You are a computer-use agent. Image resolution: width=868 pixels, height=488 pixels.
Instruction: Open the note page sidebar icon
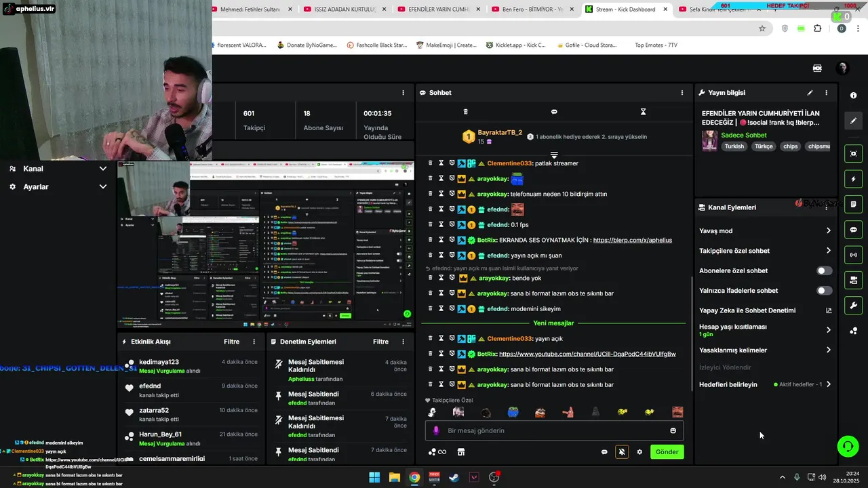coord(854,204)
